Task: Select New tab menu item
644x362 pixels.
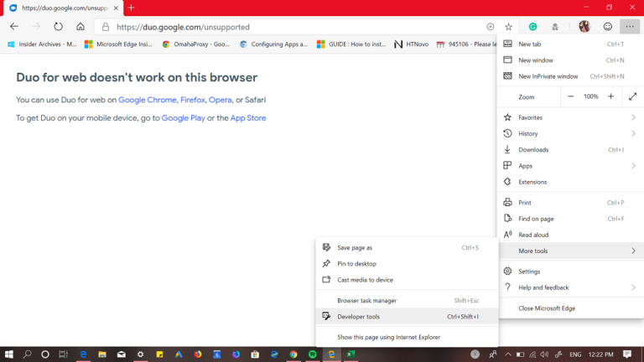Action: 570,44
